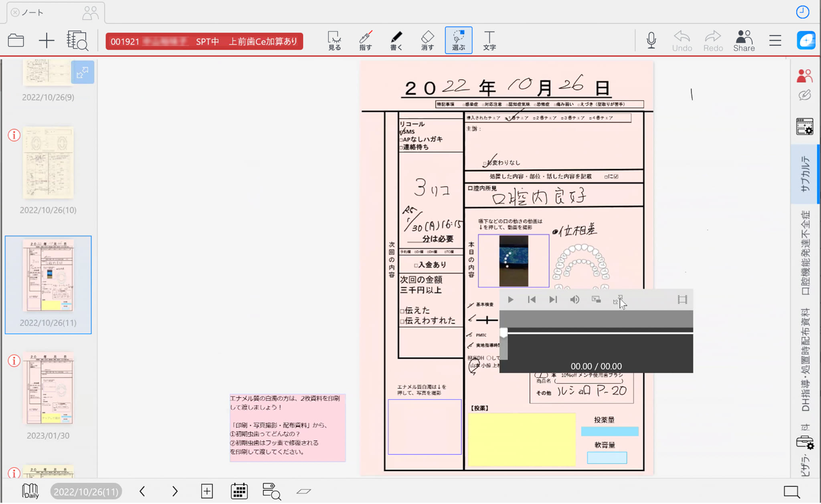Viewport: 821px width, 504px height.
Task: Show info for page 2022/10/26(10)
Action: [x=14, y=135]
